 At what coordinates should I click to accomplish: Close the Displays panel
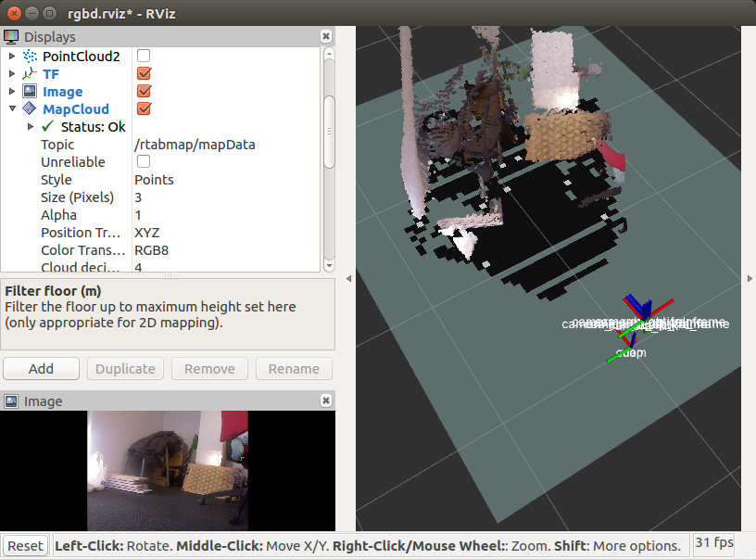(325, 36)
